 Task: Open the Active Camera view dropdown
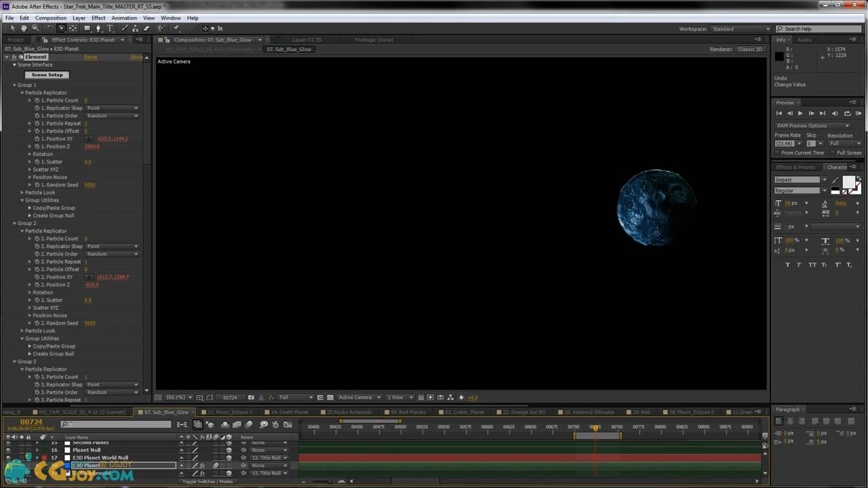point(359,397)
